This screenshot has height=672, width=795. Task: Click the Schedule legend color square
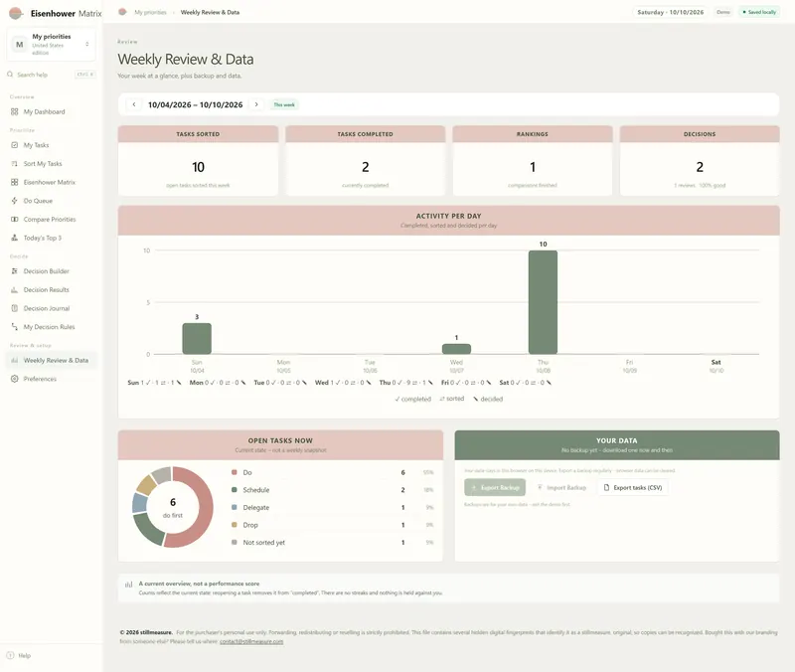point(235,490)
